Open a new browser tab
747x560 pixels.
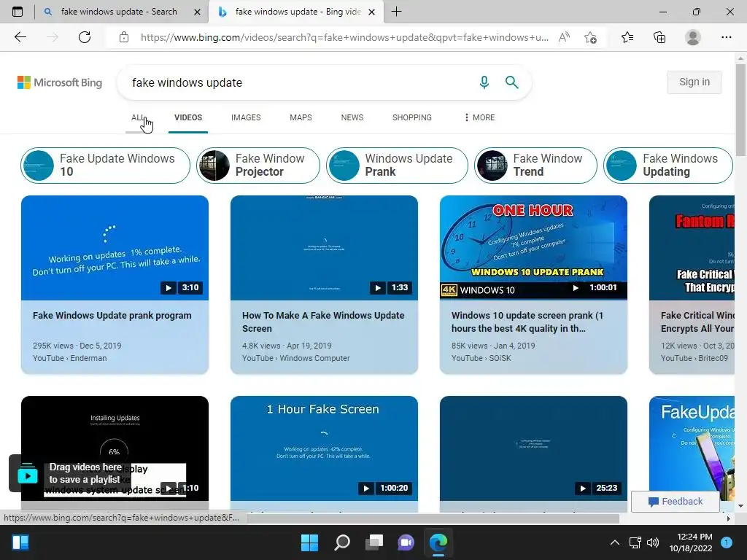396,12
